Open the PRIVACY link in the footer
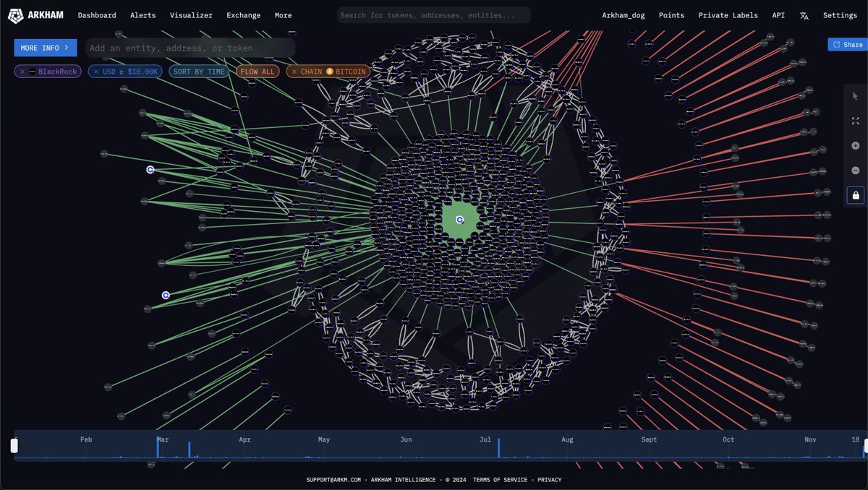This screenshot has height=490, width=868. [x=549, y=480]
